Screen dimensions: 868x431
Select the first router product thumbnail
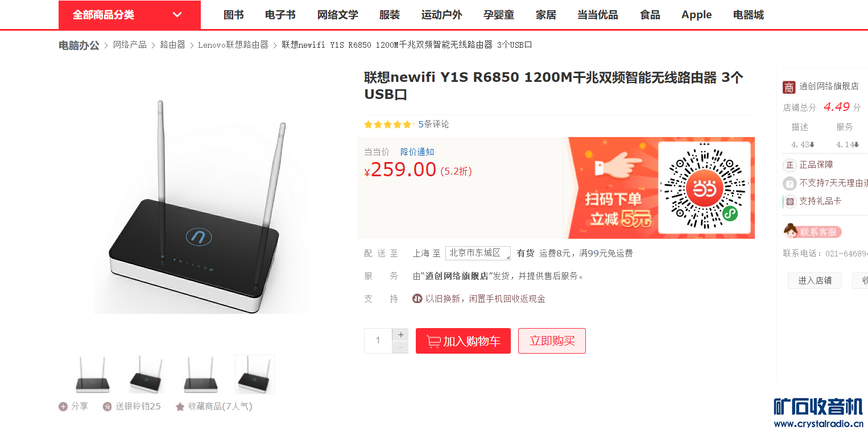[92, 374]
